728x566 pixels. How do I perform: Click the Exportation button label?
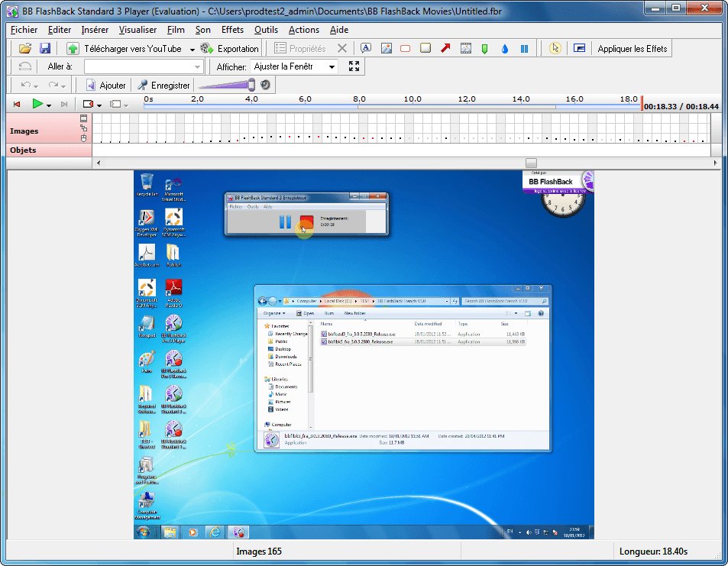238,49
